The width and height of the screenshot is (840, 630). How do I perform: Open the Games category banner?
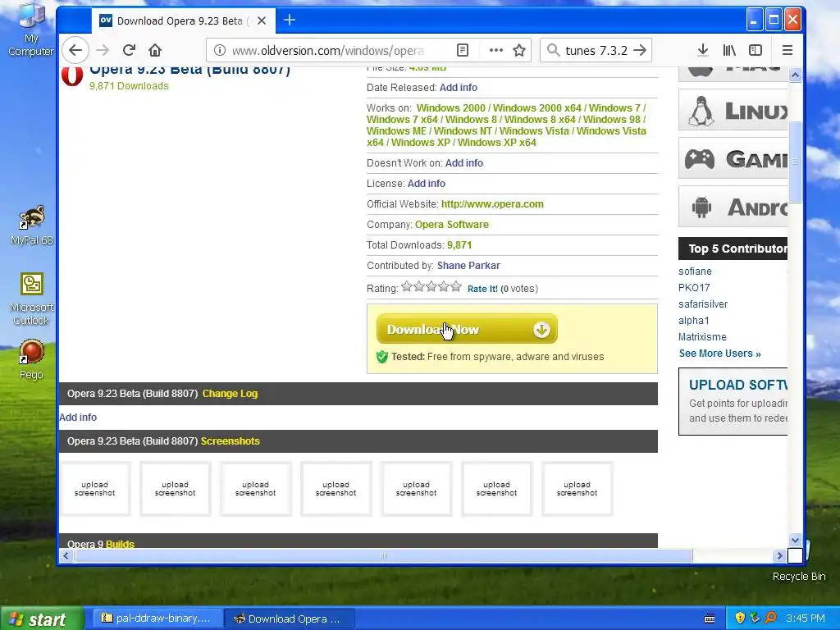(x=733, y=158)
